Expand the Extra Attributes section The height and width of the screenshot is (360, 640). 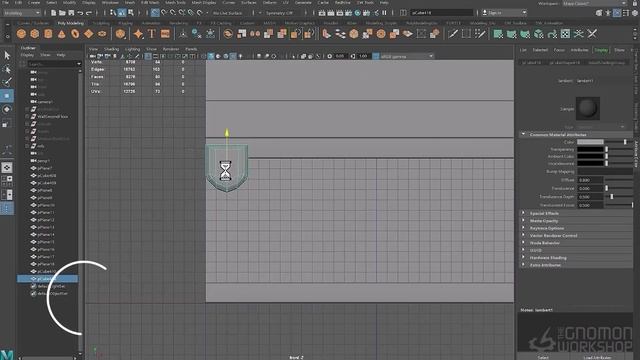pyautogui.click(x=523, y=265)
